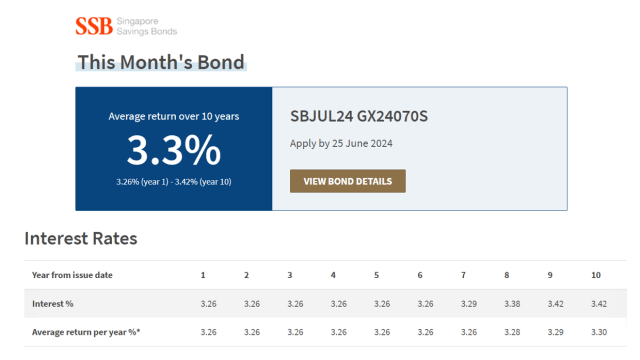Click the Interest % row label

[x=53, y=304]
